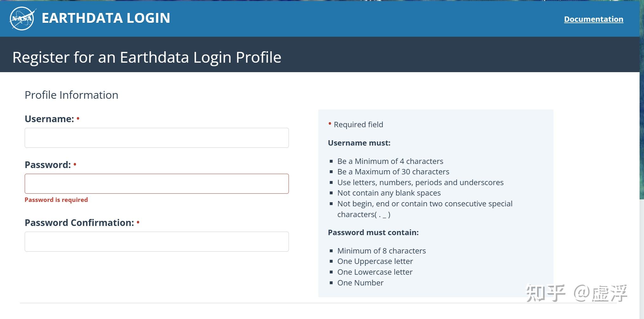Click the Profile Information section heading
This screenshot has height=319, width=644.
[71, 95]
